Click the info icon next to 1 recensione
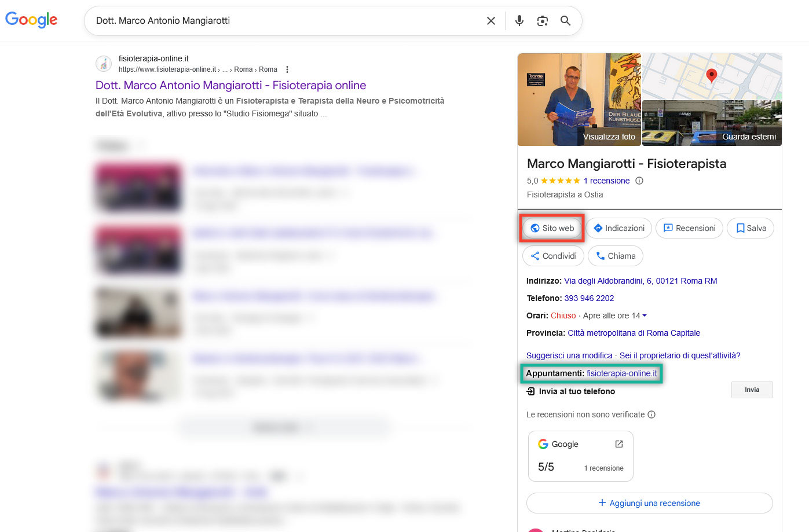This screenshot has height=532, width=809. tap(639, 181)
